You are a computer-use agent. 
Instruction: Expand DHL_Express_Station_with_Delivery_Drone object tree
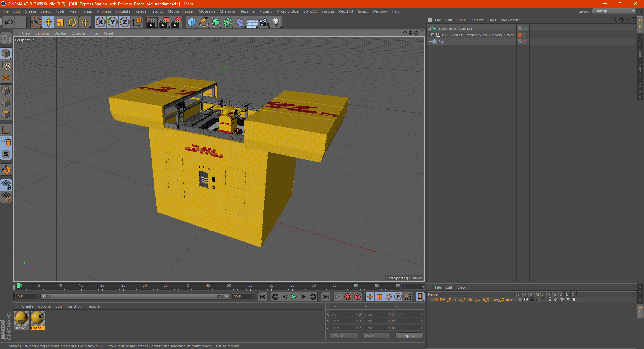[433, 35]
